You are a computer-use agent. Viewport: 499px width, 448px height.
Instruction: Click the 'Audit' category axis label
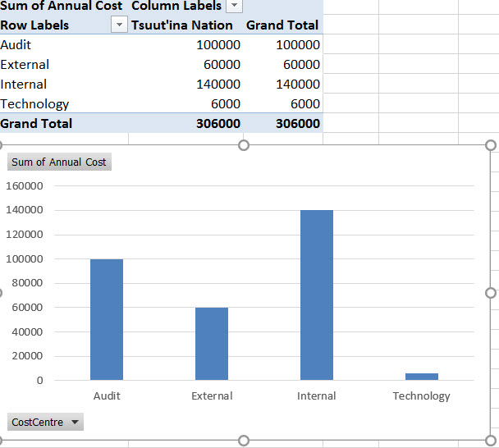click(107, 395)
